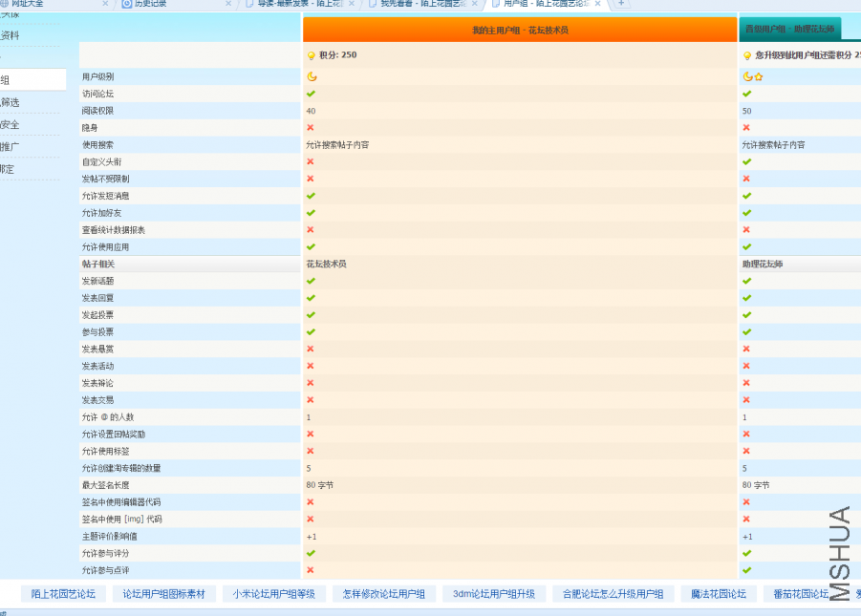This screenshot has height=616, width=861.
Task: Click the 3dm论坛用户组升级 link
Action: tap(494, 594)
